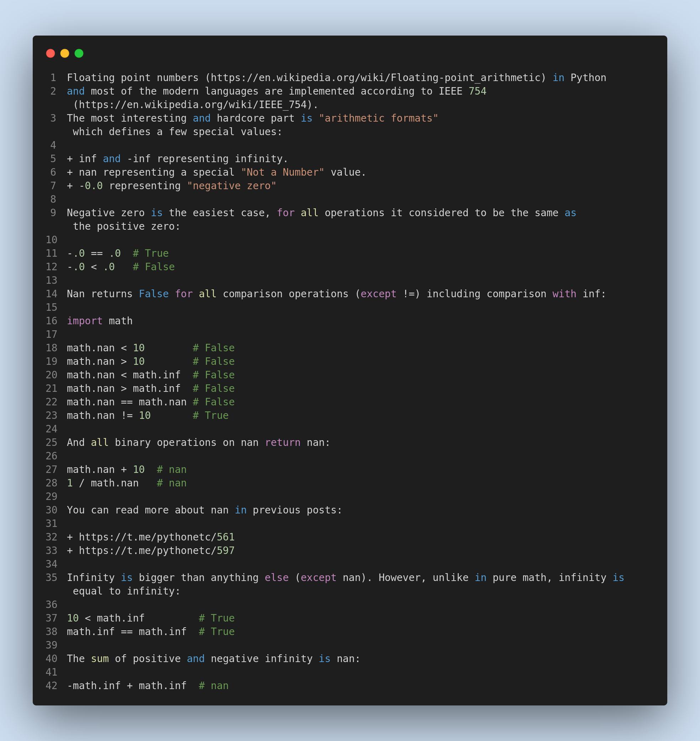Viewport: 700px width, 741px height.
Task: Click 'math.nan + 10' code line
Action: coord(106,469)
